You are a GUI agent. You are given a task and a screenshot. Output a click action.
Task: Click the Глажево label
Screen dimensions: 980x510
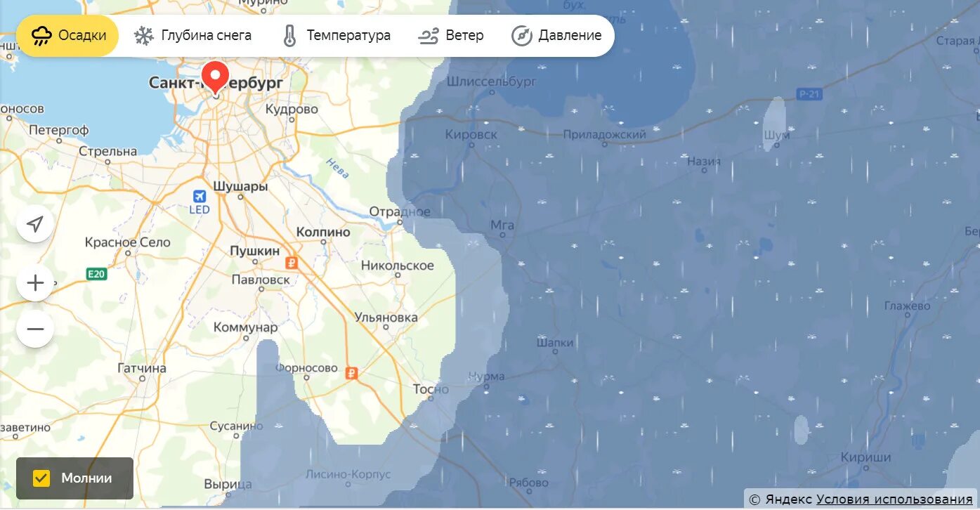coord(907,306)
